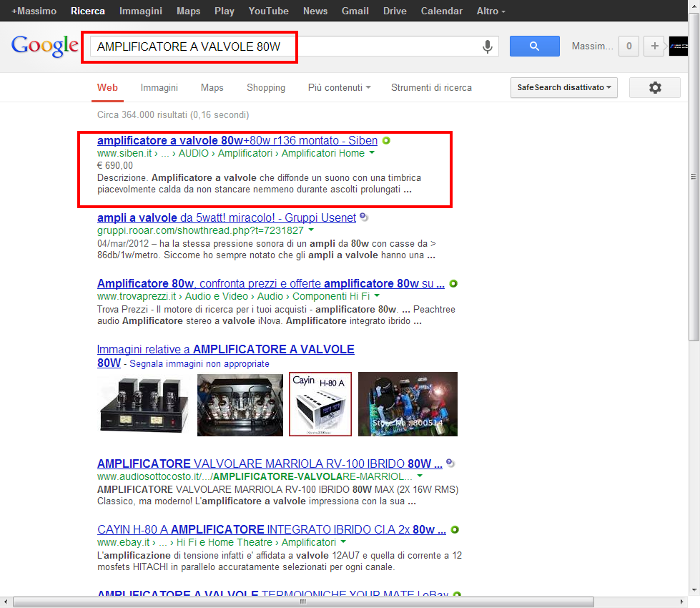700x608 pixels.
Task: Click the horizontal scrollbar right arrow
Action: [x=681, y=602]
